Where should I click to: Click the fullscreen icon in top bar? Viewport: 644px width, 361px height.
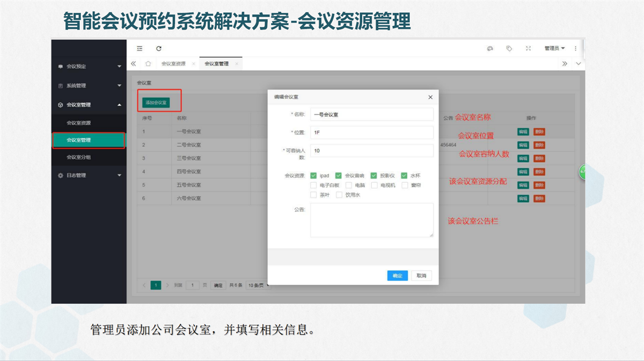click(x=528, y=48)
